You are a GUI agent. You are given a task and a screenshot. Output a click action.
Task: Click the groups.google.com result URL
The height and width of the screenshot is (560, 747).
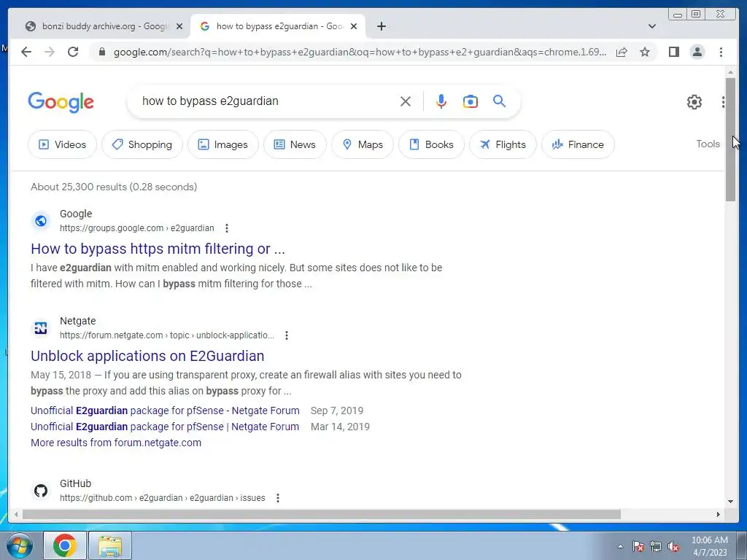tap(136, 228)
